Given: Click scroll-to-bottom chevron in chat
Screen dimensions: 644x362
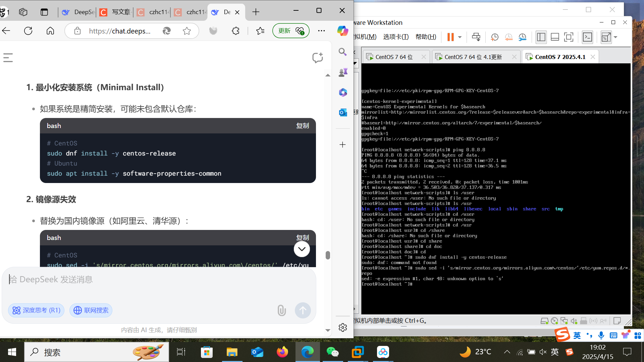Looking at the screenshot, I should [302, 249].
